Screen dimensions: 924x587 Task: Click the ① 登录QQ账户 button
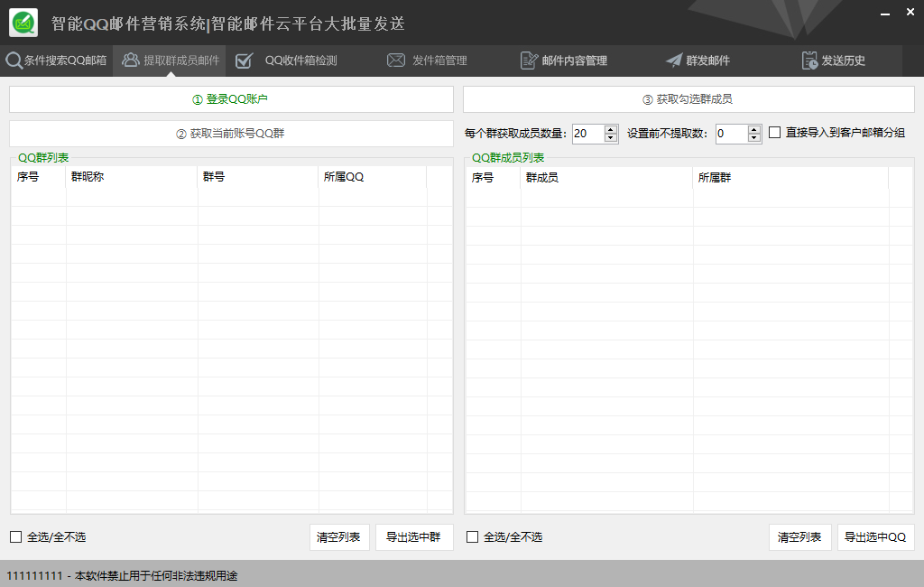click(x=231, y=99)
